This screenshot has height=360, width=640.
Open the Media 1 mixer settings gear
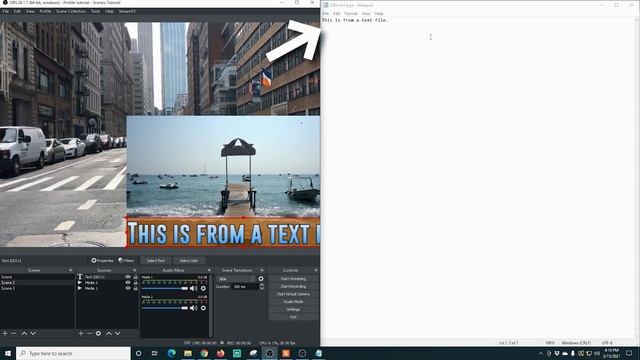(203, 288)
